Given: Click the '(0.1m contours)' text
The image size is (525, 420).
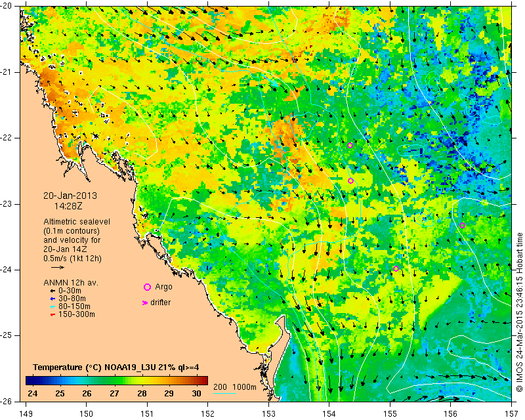Looking at the screenshot, I should tap(72, 231).
